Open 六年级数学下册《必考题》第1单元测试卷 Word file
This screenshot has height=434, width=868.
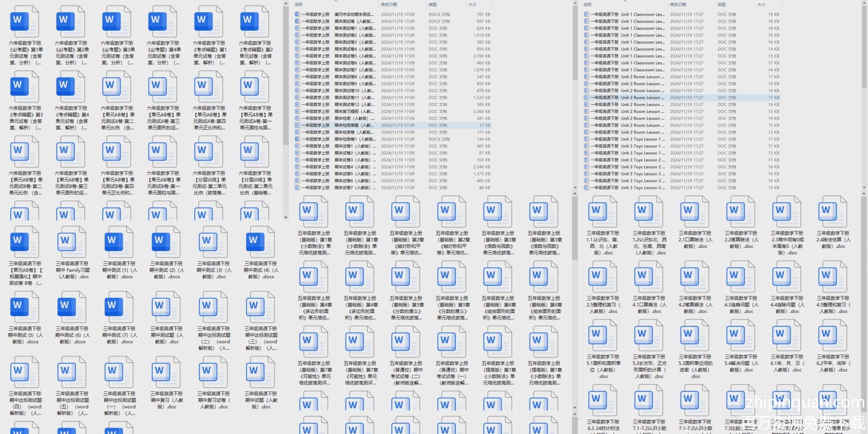pyautogui.click(x=25, y=22)
